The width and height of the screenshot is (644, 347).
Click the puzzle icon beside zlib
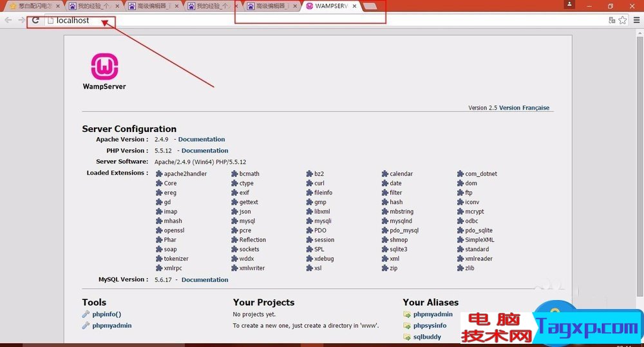(460, 268)
